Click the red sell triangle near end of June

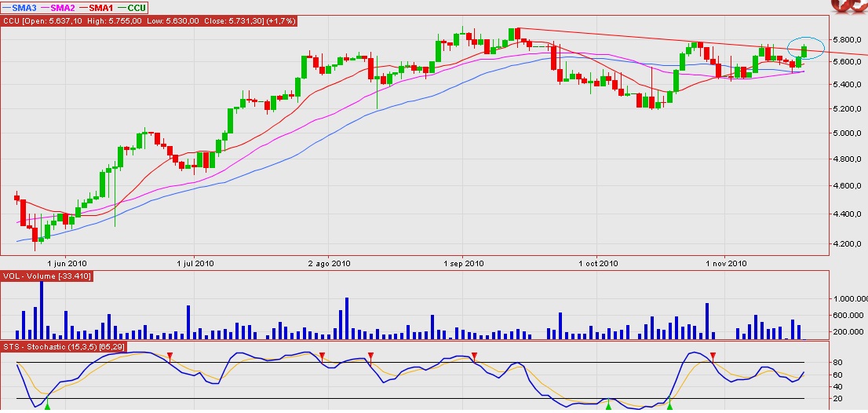click(x=170, y=356)
